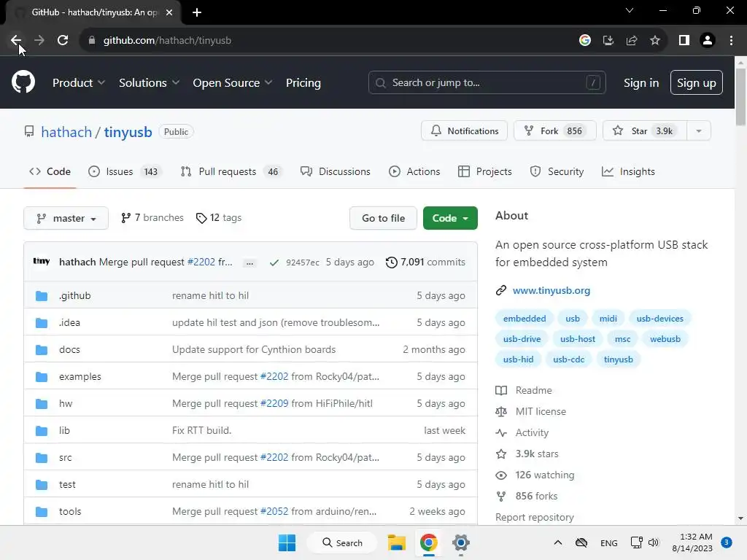This screenshot has width=747, height=560.
Task: Open the test folder
Action: coord(67,484)
